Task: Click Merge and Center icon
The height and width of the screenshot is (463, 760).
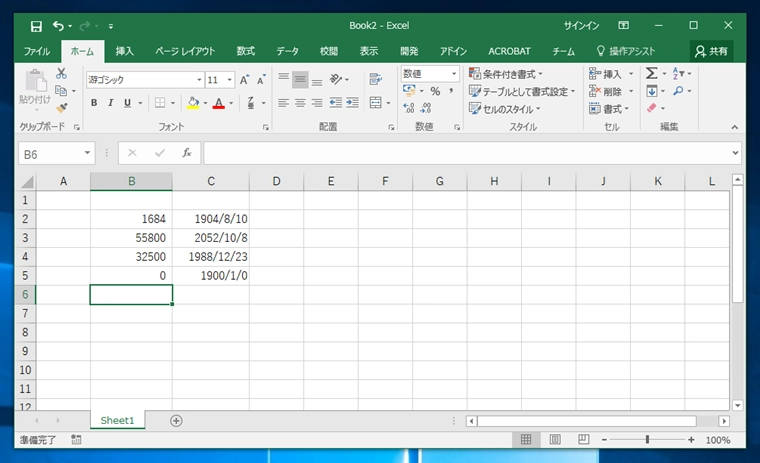Action: click(x=376, y=103)
